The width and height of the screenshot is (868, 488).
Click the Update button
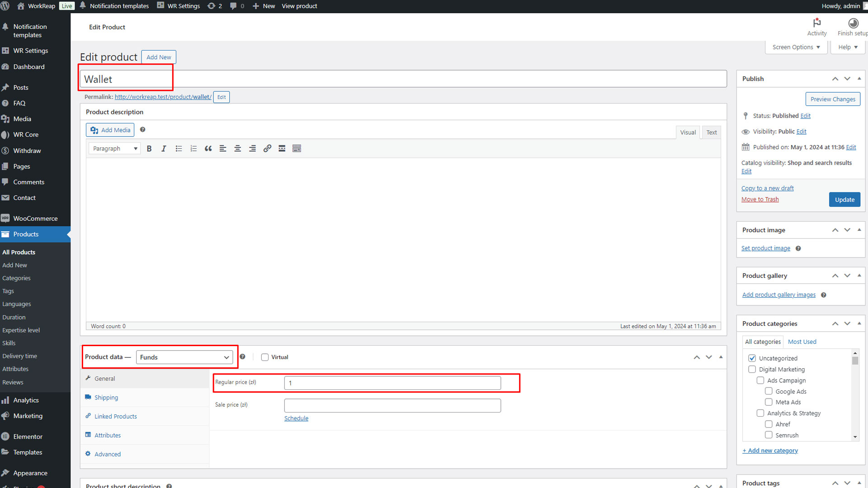[x=844, y=200]
